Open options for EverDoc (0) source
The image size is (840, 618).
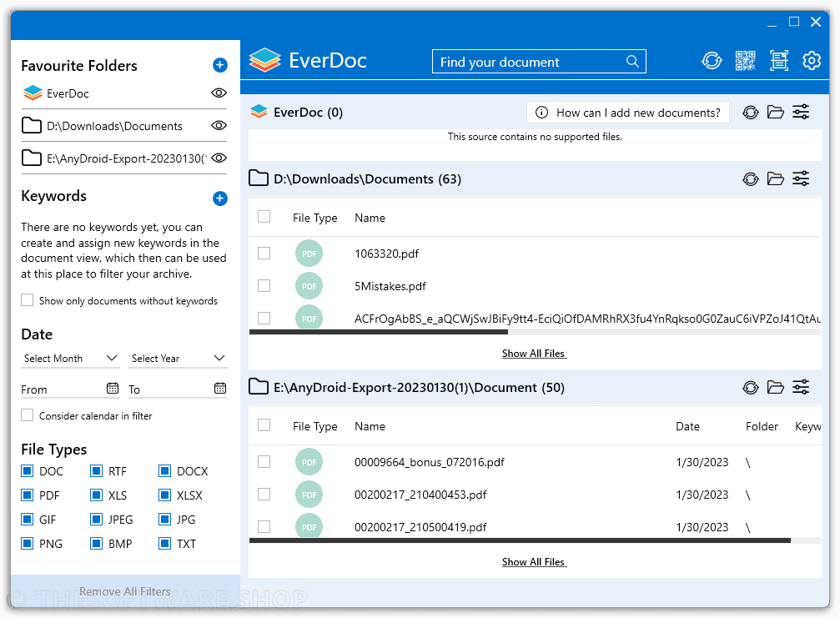pos(801,113)
